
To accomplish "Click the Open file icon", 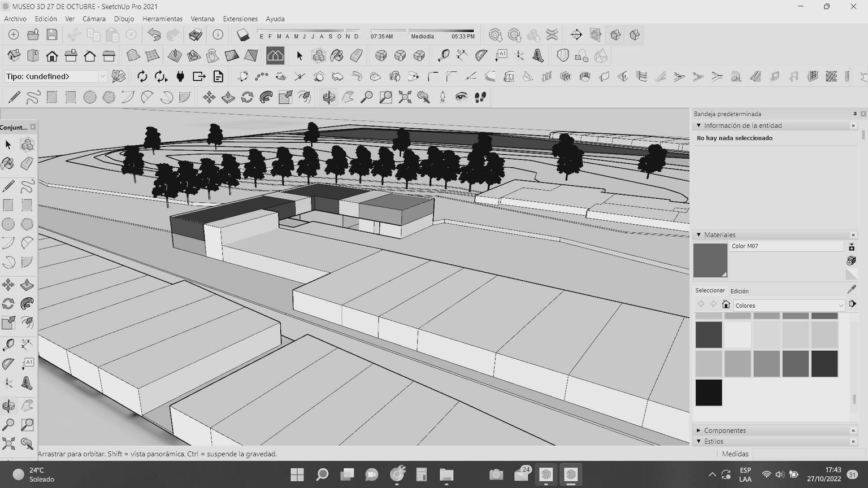I will coord(33,35).
